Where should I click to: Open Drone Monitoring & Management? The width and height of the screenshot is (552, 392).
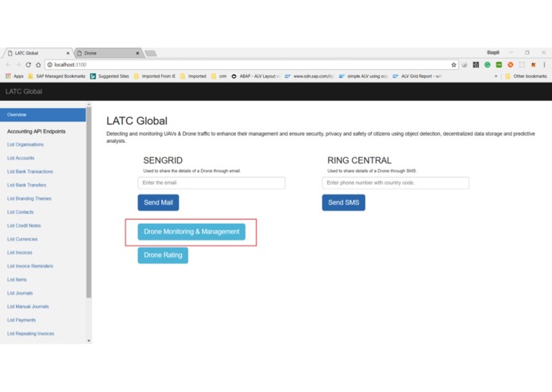point(191,232)
